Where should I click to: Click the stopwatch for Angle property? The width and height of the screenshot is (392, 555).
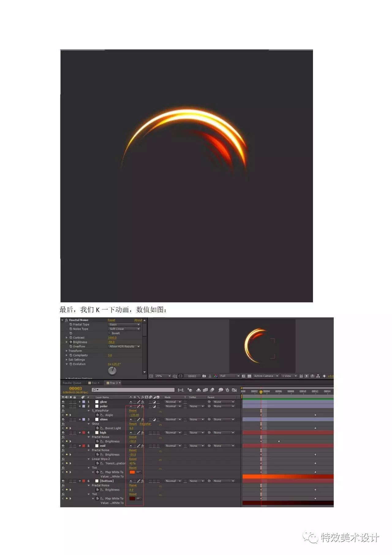(x=97, y=415)
